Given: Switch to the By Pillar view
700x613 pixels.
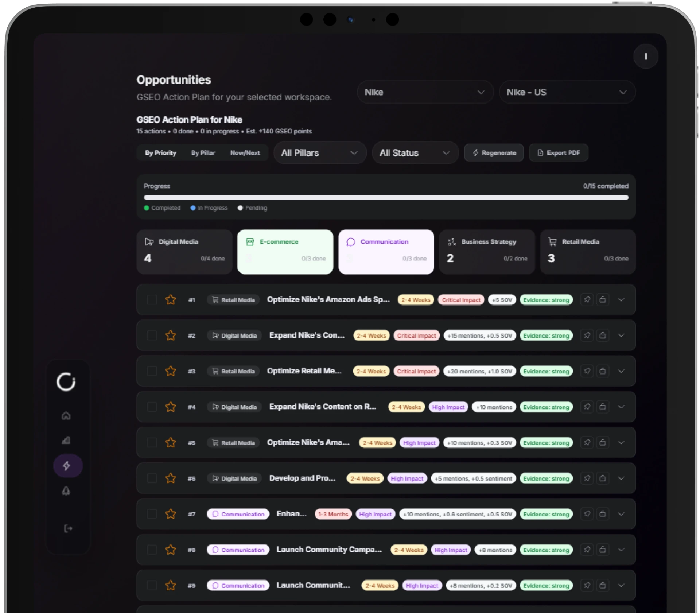Looking at the screenshot, I should click(x=203, y=153).
